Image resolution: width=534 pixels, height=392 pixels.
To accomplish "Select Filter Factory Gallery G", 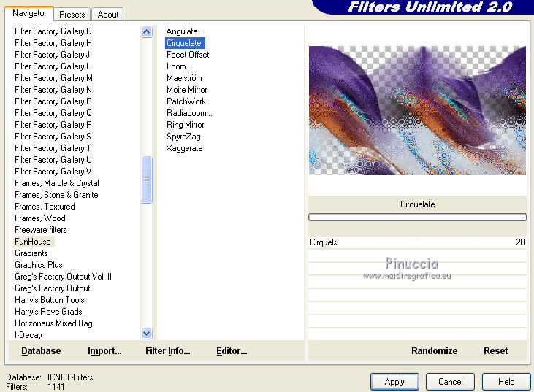I will pos(53,31).
